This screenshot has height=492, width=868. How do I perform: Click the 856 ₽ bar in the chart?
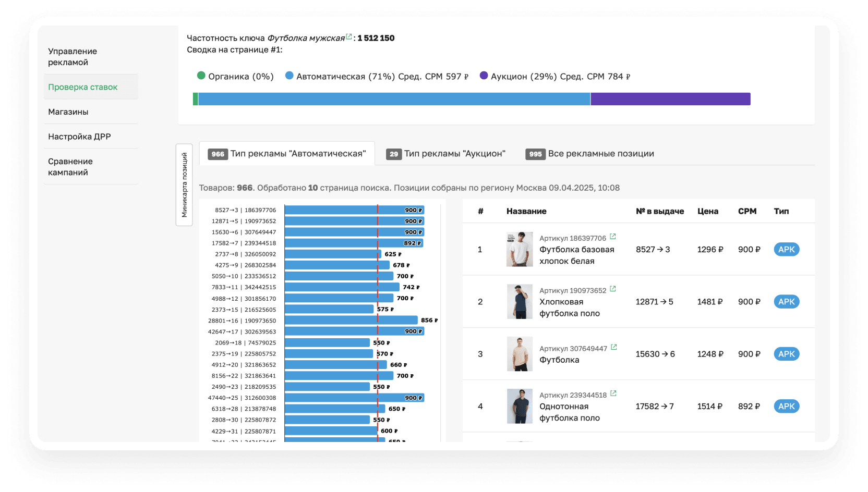(x=351, y=320)
